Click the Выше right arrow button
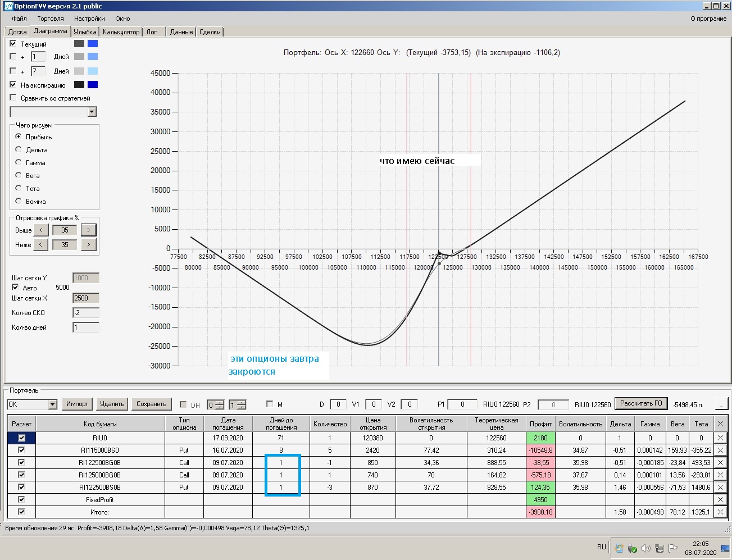Screen dimensions: 732x560 tap(89, 230)
